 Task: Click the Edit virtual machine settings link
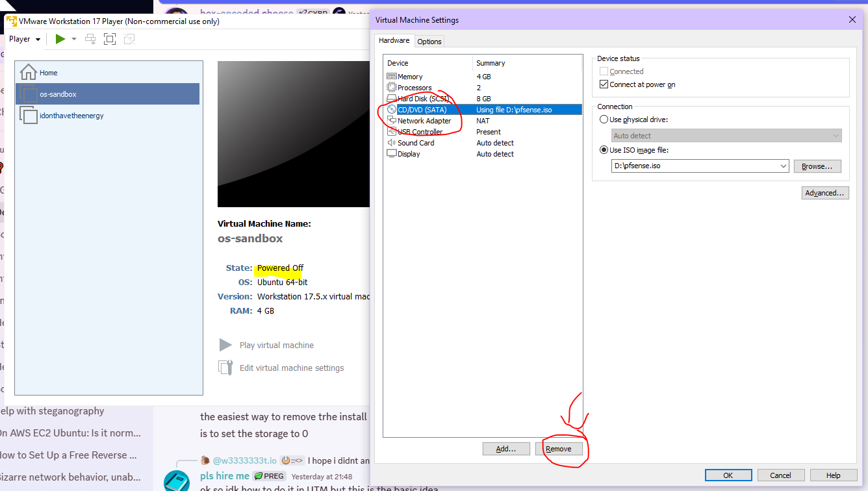pos(292,368)
